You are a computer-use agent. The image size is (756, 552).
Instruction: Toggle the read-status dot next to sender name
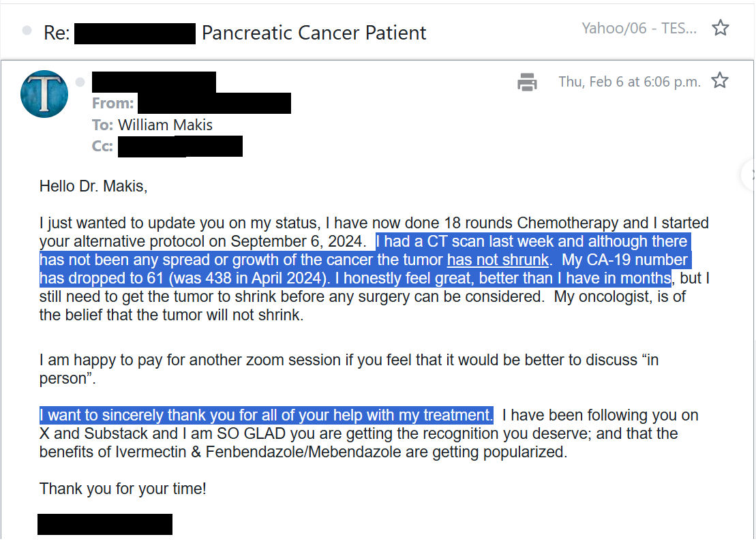coord(80,82)
